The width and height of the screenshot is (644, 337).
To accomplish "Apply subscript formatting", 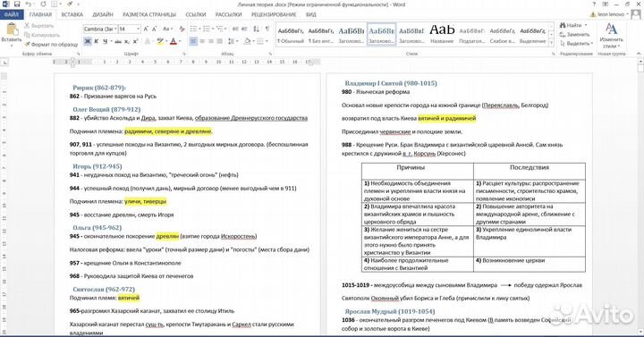I will [127, 41].
